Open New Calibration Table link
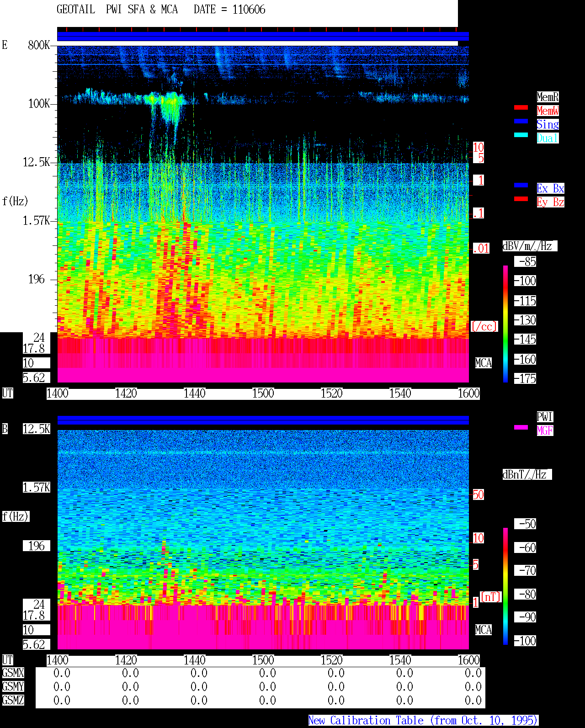This screenshot has height=728, width=585. (423, 720)
